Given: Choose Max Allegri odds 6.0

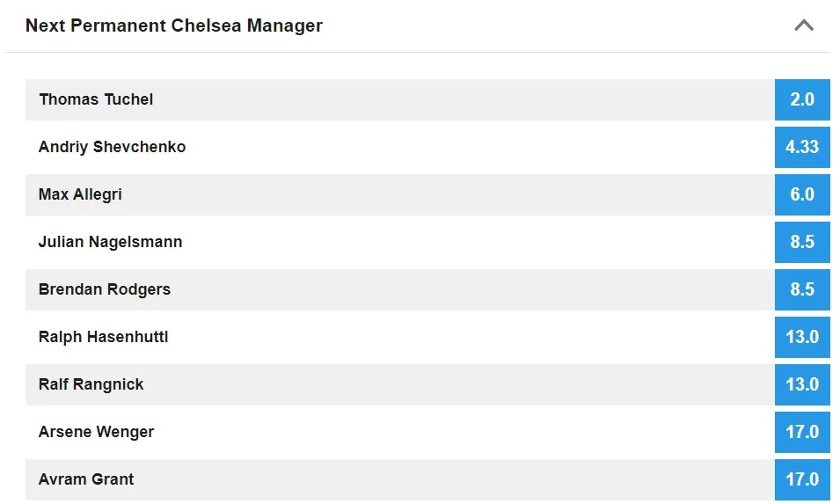Looking at the screenshot, I should (x=802, y=194).
